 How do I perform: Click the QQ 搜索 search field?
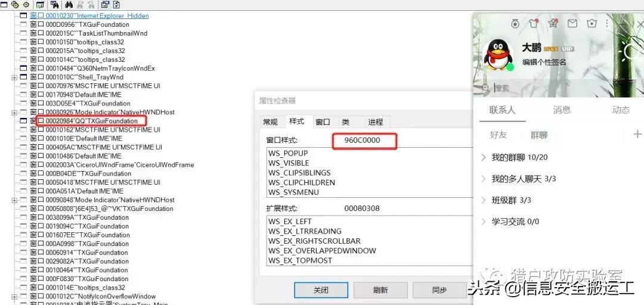(559, 88)
